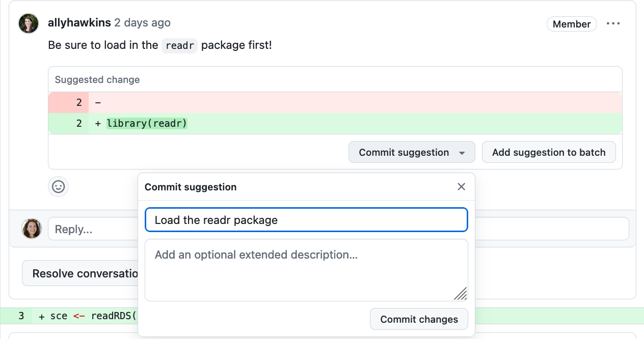The width and height of the screenshot is (644, 339).
Task: Click the optional extended description textarea
Action: [306, 270]
